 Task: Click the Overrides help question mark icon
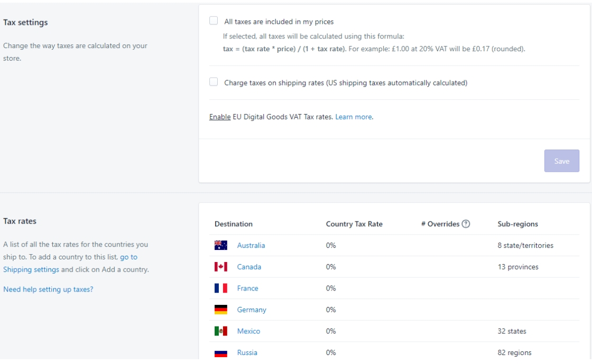click(466, 224)
